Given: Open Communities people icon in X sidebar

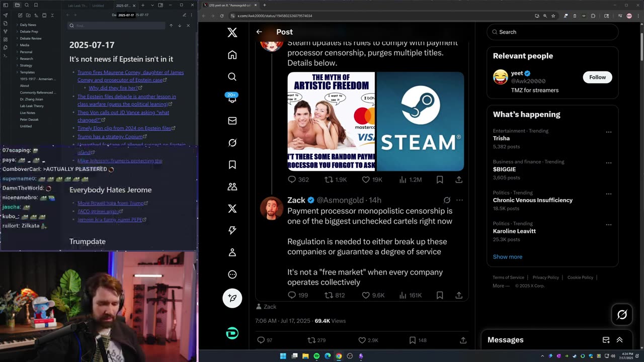Looking at the screenshot, I should (x=232, y=187).
